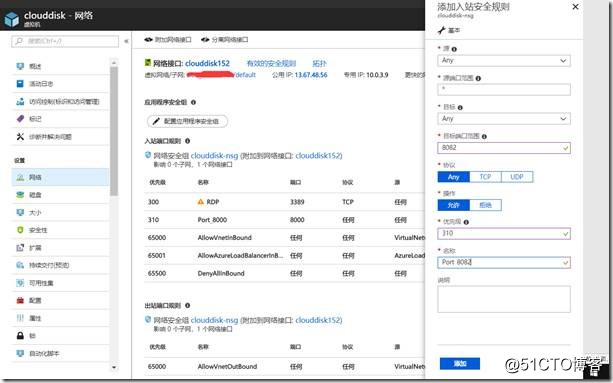
Task: Select the 磁盘 disks sidebar item
Action: [x=61, y=195]
